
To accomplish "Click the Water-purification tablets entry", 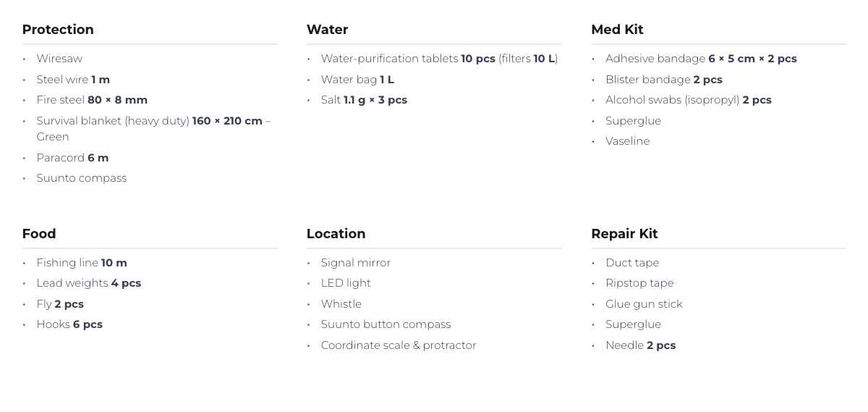I will [x=439, y=59].
